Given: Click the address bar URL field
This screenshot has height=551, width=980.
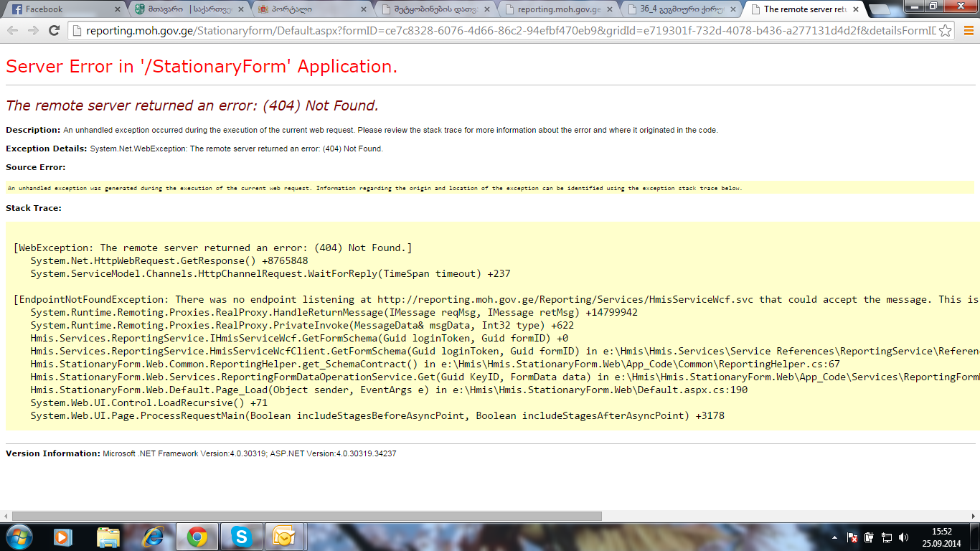Looking at the screenshot, I should click(502, 30).
